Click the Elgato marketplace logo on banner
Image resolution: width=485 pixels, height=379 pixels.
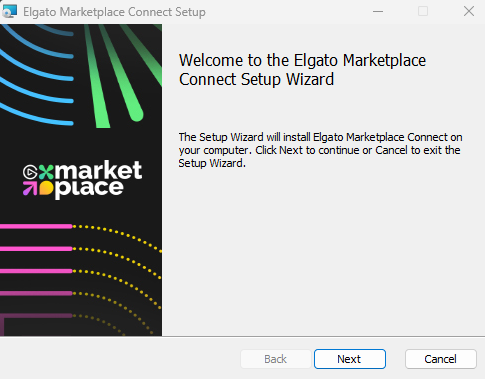tap(82, 179)
